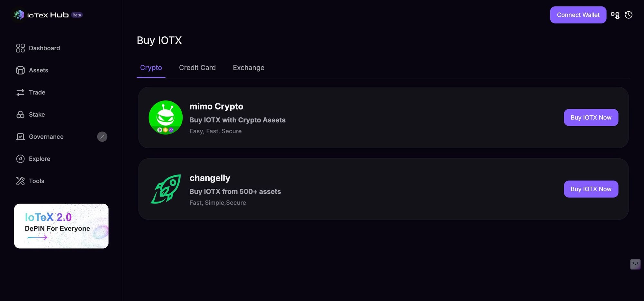Switch to the Exchange tab
The image size is (644, 301).
pos(248,68)
